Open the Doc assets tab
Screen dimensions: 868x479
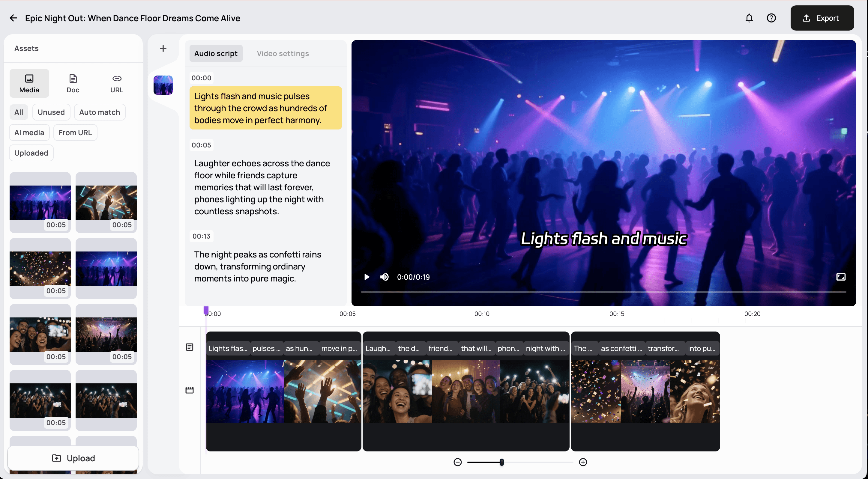click(73, 83)
